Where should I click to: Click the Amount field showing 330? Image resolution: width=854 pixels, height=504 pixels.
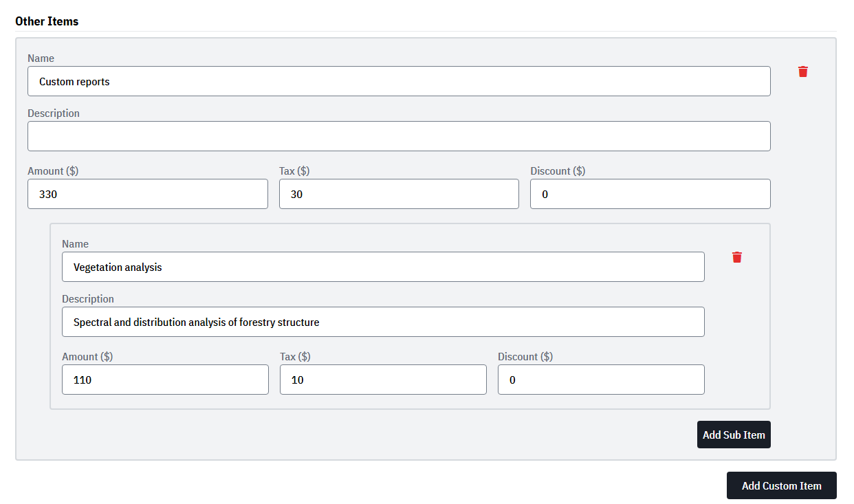click(148, 194)
